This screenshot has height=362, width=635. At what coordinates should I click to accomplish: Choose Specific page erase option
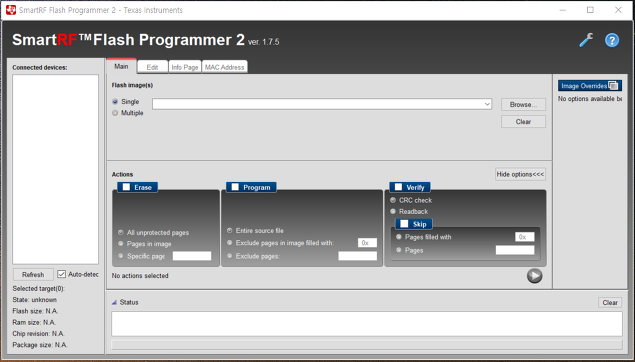[121, 256]
